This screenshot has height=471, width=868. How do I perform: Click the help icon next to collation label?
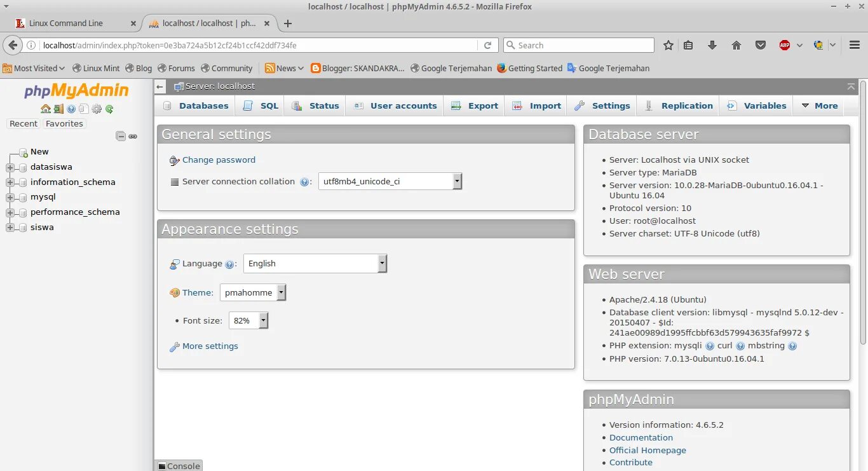click(304, 182)
